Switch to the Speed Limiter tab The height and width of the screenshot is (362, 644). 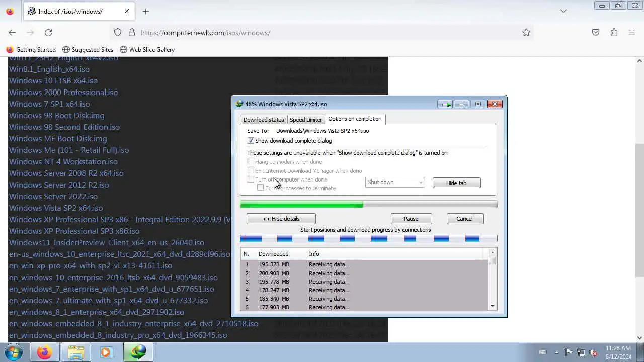306,120
